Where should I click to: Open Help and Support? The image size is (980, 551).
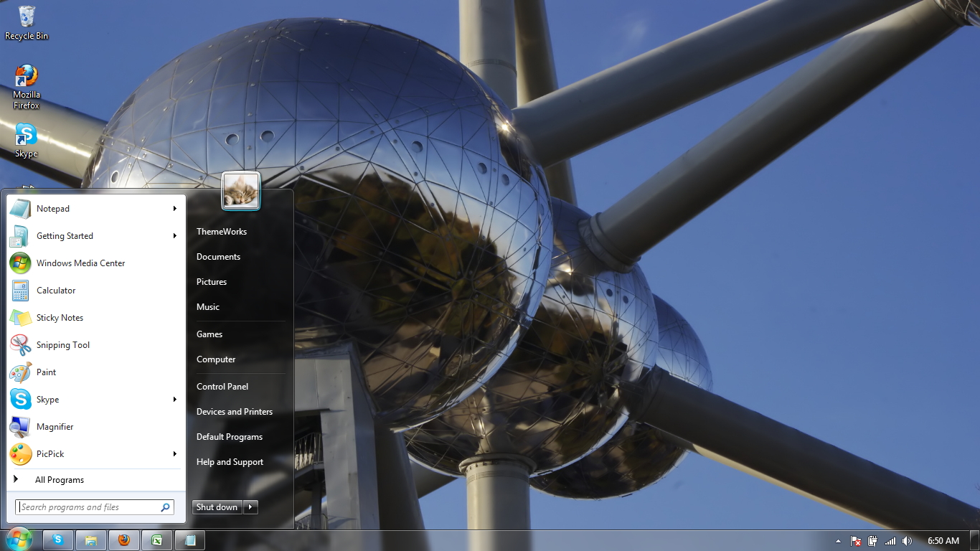pyautogui.click(x=230, y=461)
